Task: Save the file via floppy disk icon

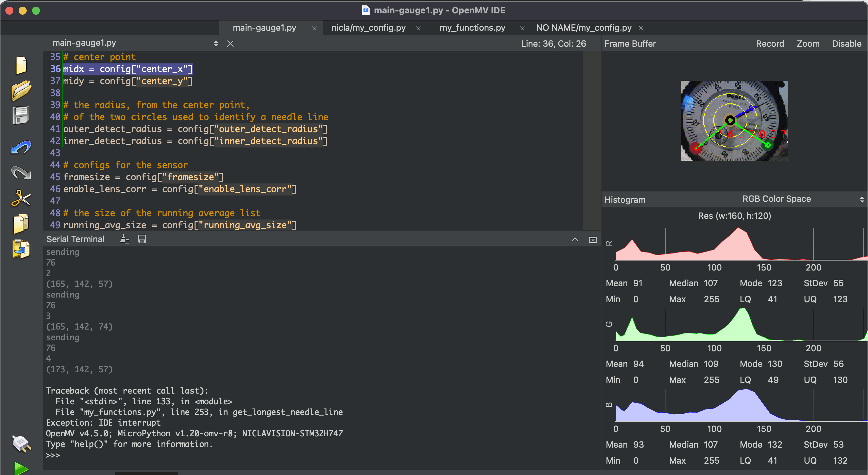Action: pos(21,116)
